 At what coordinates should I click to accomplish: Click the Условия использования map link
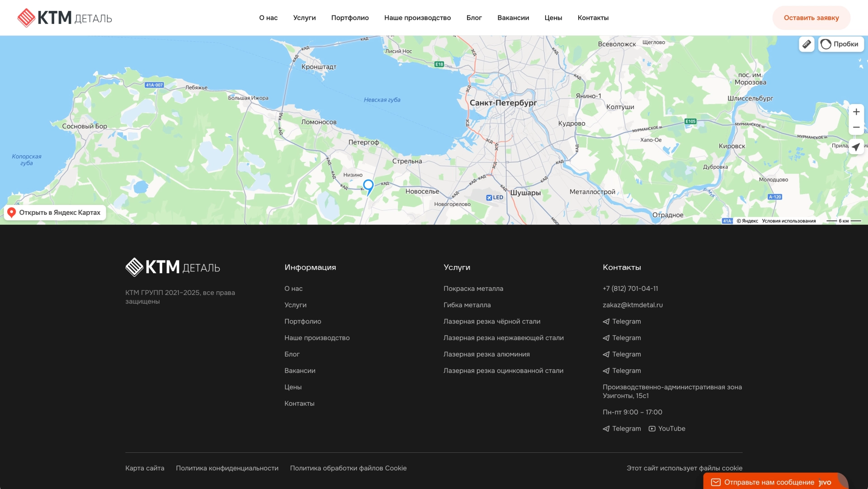coord(788,221)
